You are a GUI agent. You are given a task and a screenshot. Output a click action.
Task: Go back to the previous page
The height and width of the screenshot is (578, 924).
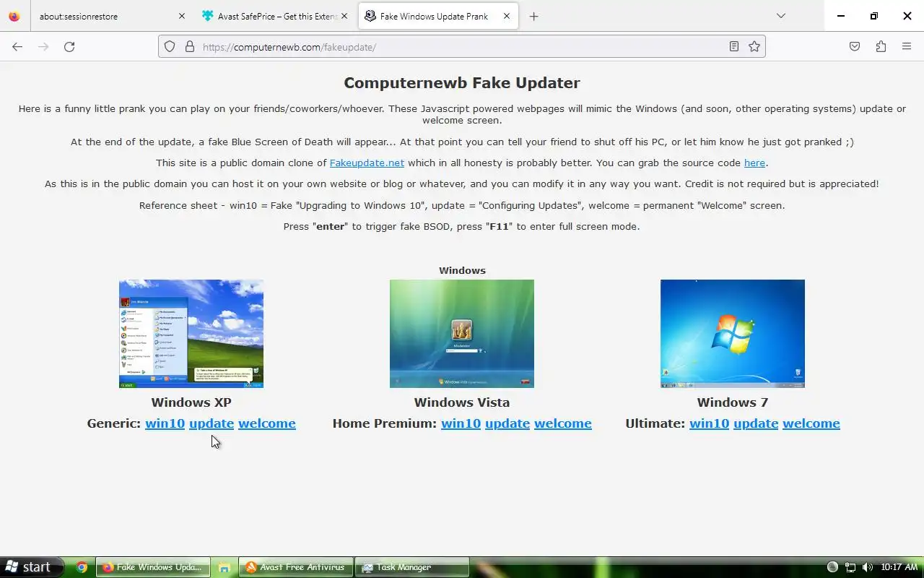17,47
